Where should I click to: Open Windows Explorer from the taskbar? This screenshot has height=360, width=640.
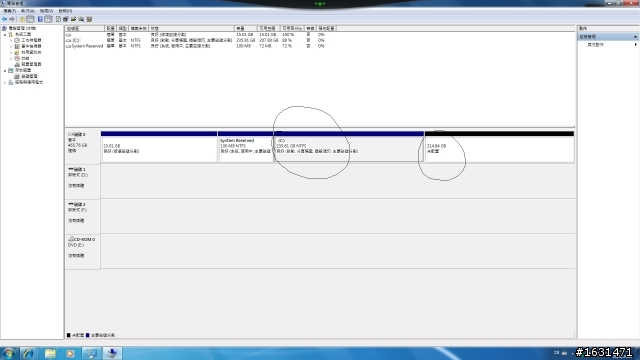(x=50, y=353)
